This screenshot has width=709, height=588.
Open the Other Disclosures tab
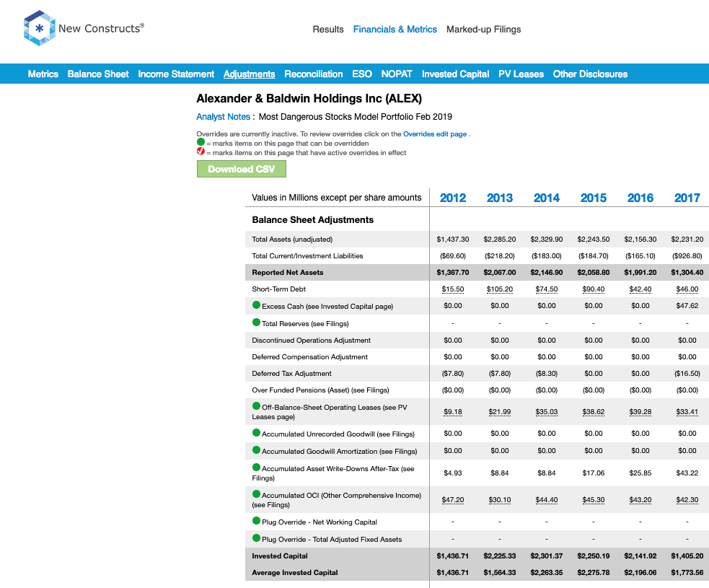[590, 74]
